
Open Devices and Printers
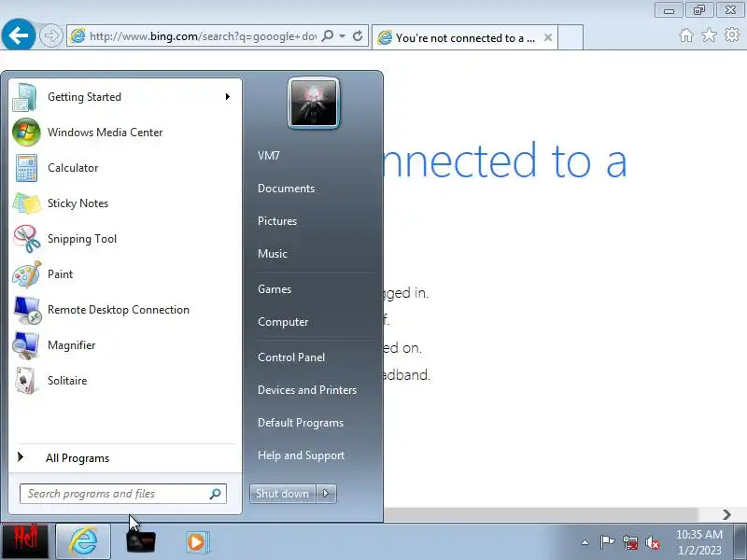coord(307,390)
